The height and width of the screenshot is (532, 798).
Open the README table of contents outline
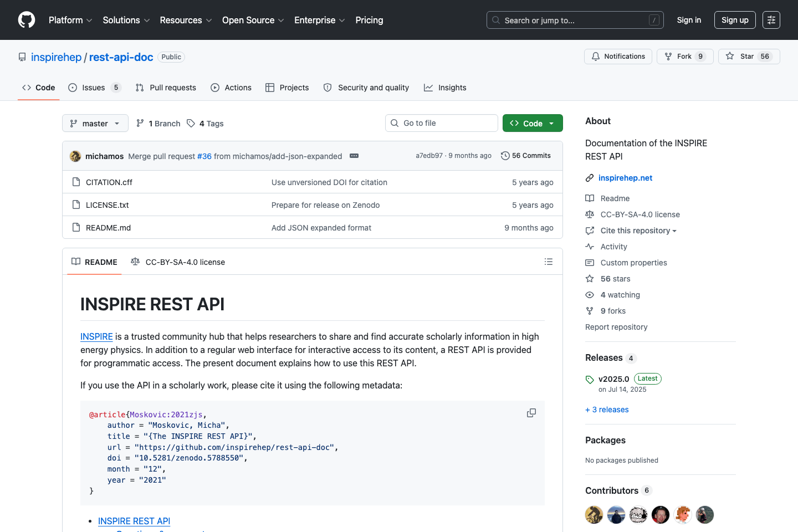click(549, 262)
